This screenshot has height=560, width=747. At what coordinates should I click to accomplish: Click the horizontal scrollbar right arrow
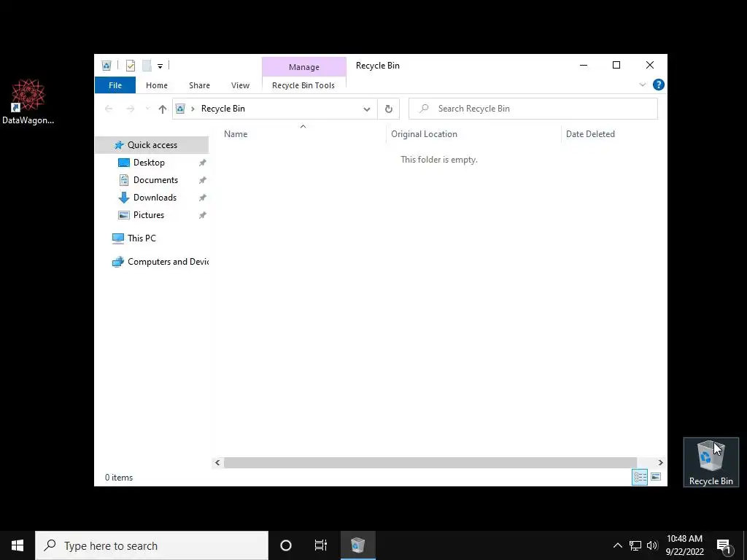coord(660,462)
